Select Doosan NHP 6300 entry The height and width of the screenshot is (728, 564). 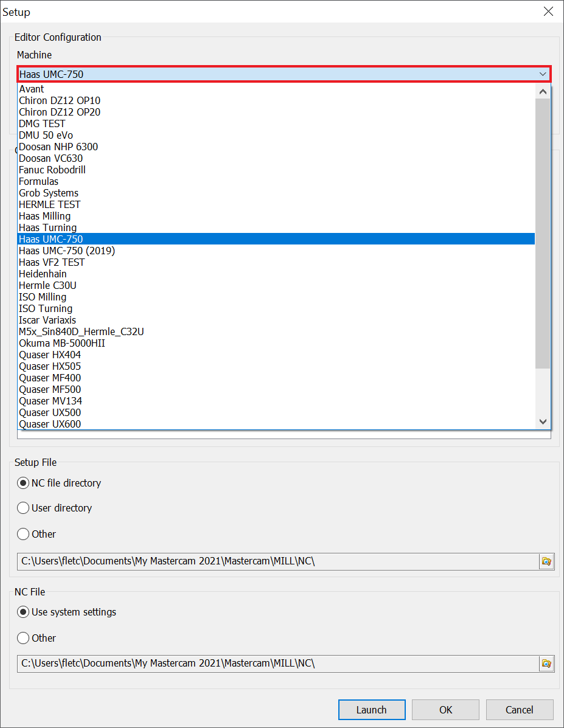(x=276, y=147)
